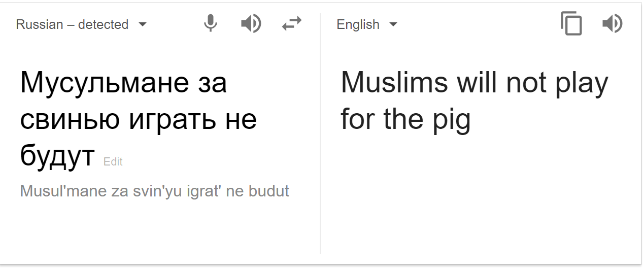Click the word Muslims in the translation
The width and height of the screenshot is (644, 268).
395,83
